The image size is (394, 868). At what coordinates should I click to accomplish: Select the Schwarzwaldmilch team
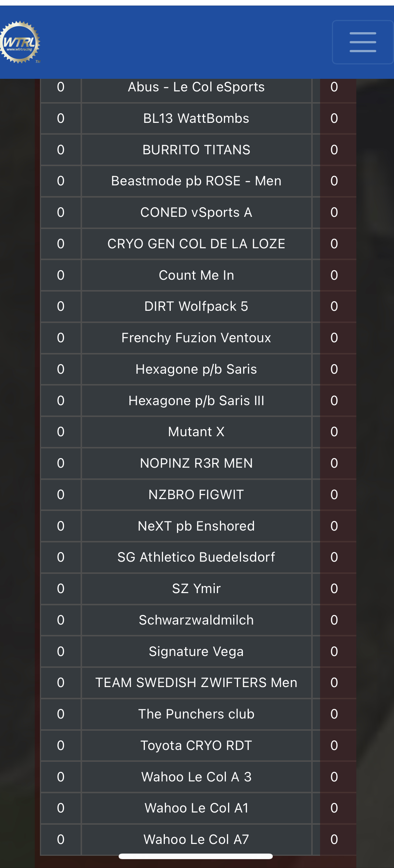(x=198, y=620)
